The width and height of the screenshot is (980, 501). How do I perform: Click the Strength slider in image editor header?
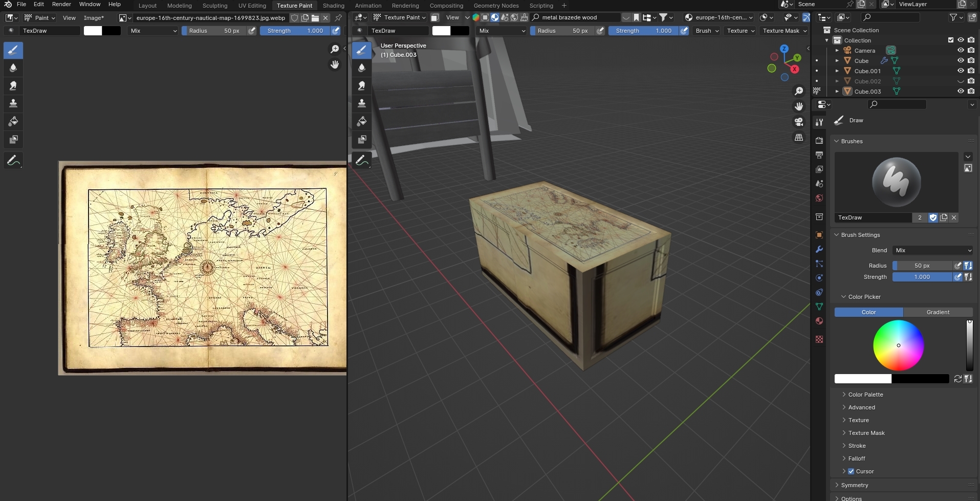(295, 31)
